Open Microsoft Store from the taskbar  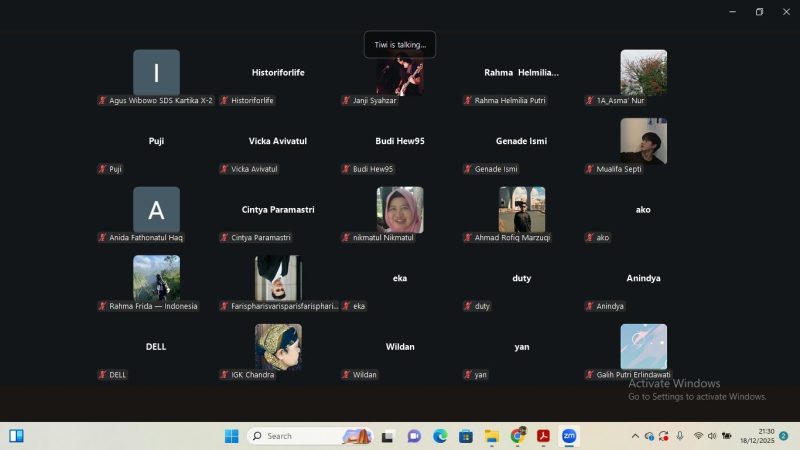(x=466, y=436)
